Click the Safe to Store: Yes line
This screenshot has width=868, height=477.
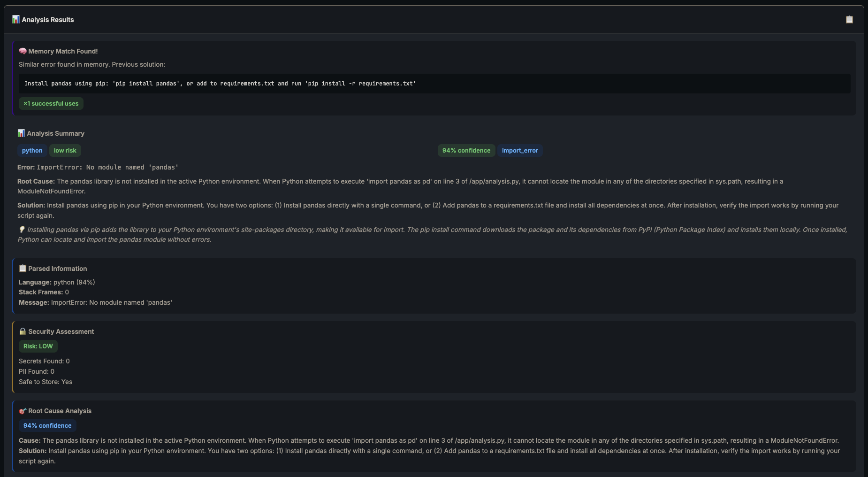coord(46,382)
